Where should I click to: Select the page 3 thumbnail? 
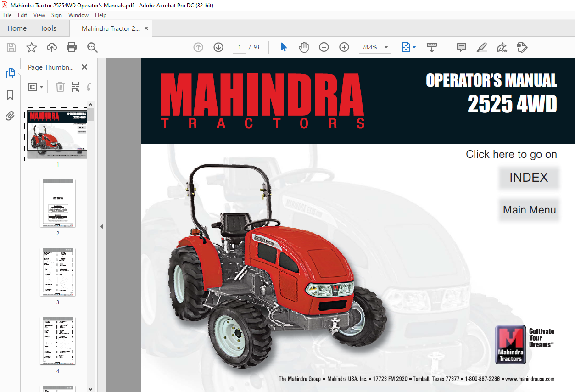(x=58, y=272)
